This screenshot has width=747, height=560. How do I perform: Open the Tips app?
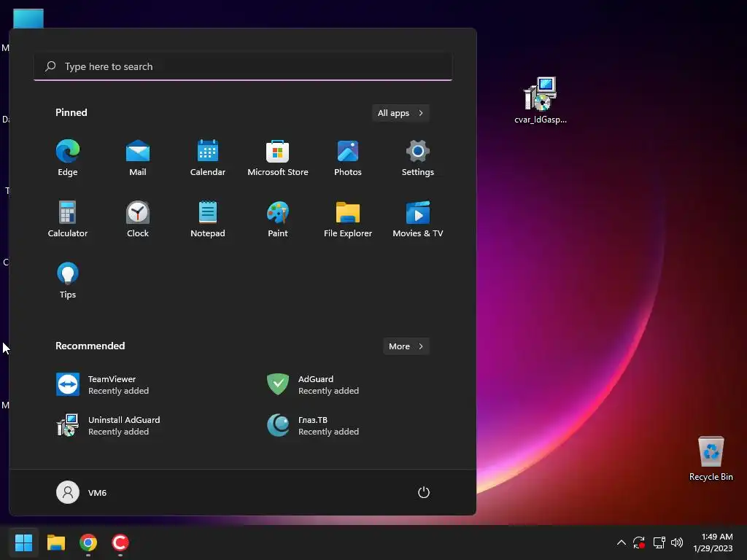pos(68,281)
